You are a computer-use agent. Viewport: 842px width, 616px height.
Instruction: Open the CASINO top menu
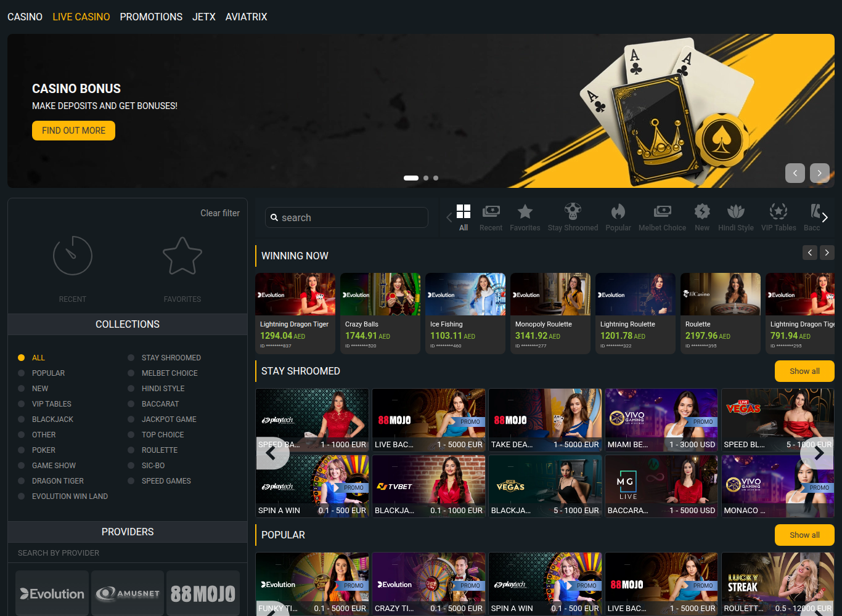coord(25,17)
